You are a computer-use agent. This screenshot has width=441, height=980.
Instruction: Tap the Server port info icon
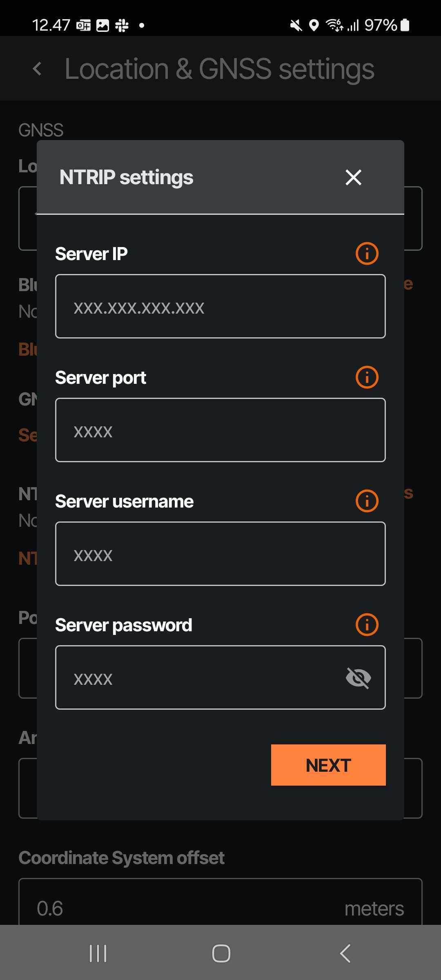(x=367, y=377)
